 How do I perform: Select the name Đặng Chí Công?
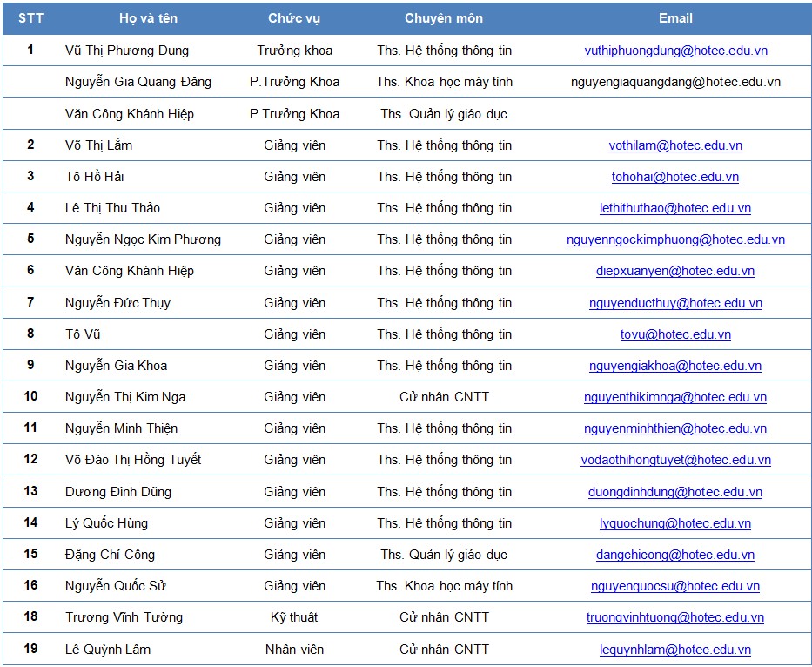click(x=110, y=555)
